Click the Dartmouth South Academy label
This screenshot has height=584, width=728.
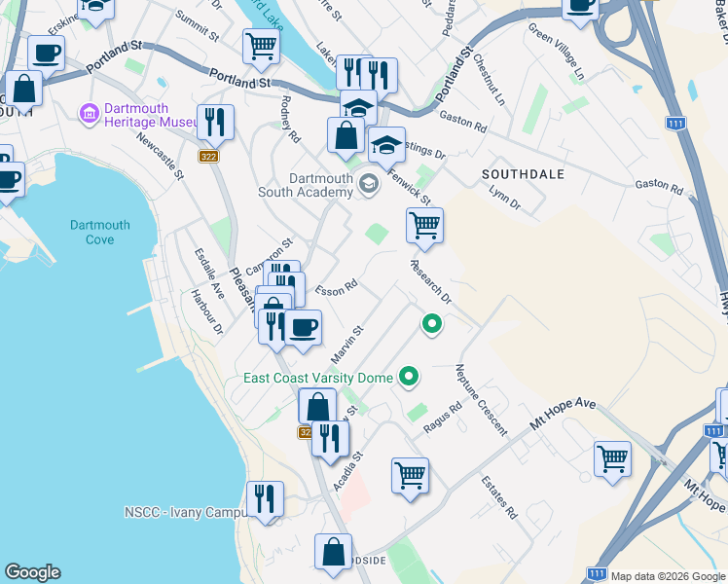tap(306, 185)
